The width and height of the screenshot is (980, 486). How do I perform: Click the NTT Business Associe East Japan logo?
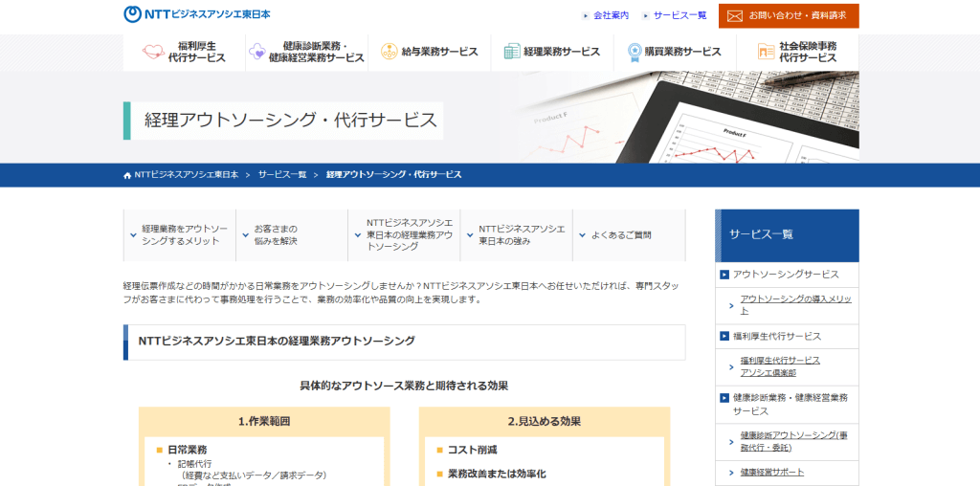(x=197, y=14)
